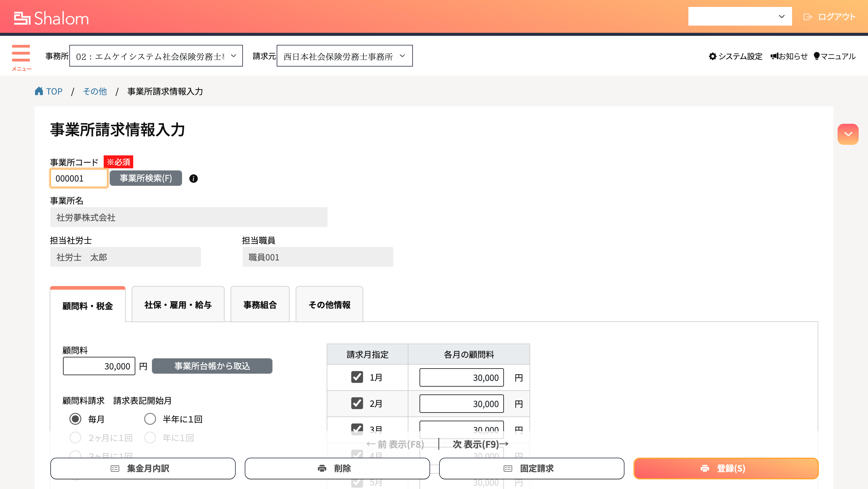868x489 pixels.
Task: Open the お知らせ megaphone icon
Action: click(774, 56)
